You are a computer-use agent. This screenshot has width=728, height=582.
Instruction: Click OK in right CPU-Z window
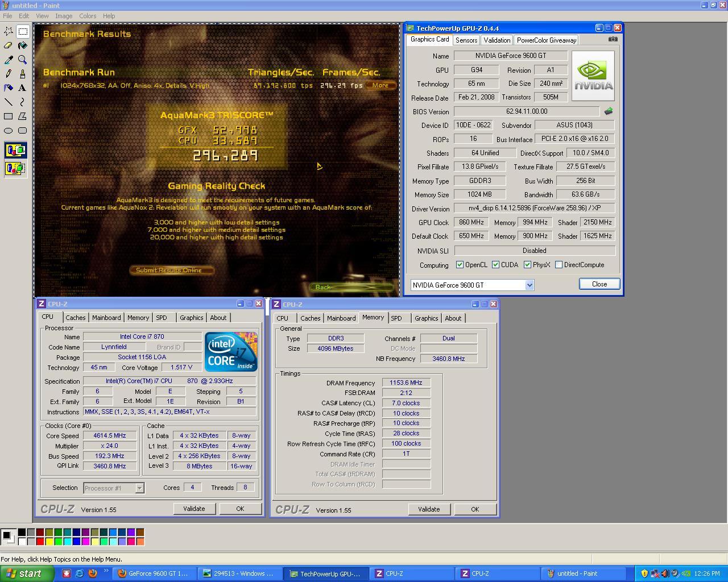475,509
